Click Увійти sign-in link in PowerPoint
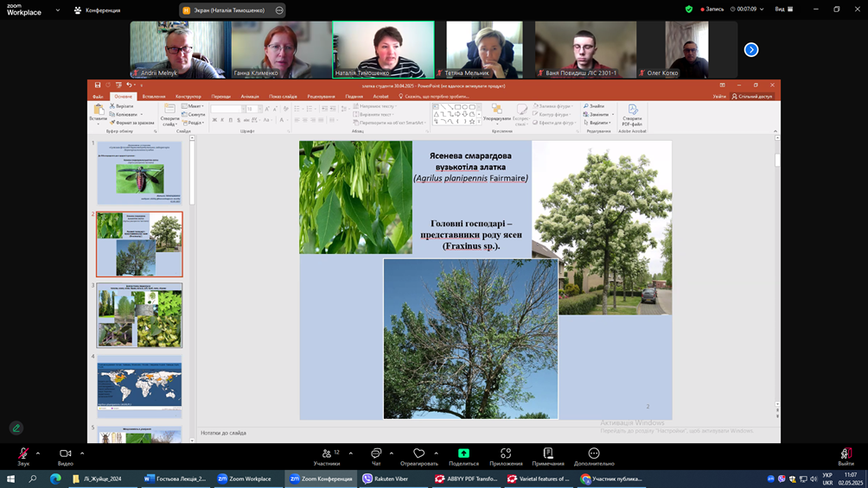 (719, 97)
